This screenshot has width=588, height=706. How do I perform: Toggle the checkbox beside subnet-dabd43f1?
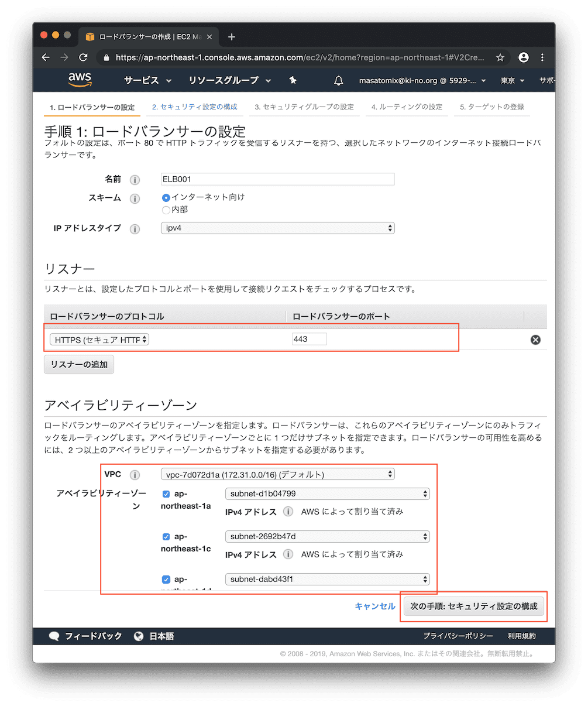click(x=166, y=580)
